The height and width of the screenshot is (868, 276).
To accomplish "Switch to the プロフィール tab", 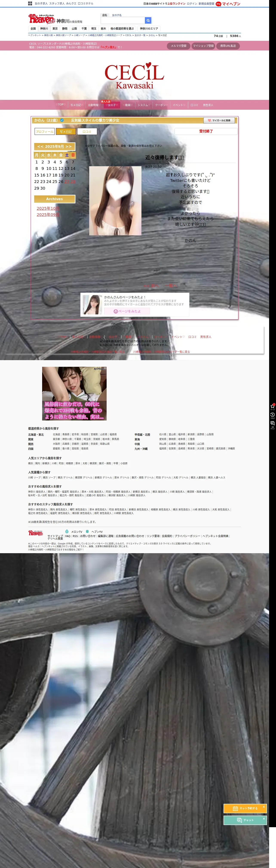I will [x=44, y=132].
